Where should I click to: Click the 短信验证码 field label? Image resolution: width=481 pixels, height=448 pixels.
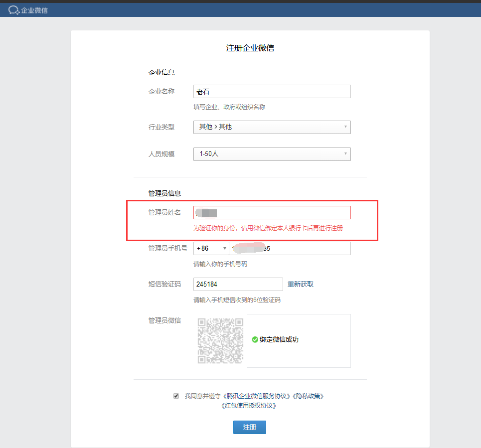click(164, 284)
